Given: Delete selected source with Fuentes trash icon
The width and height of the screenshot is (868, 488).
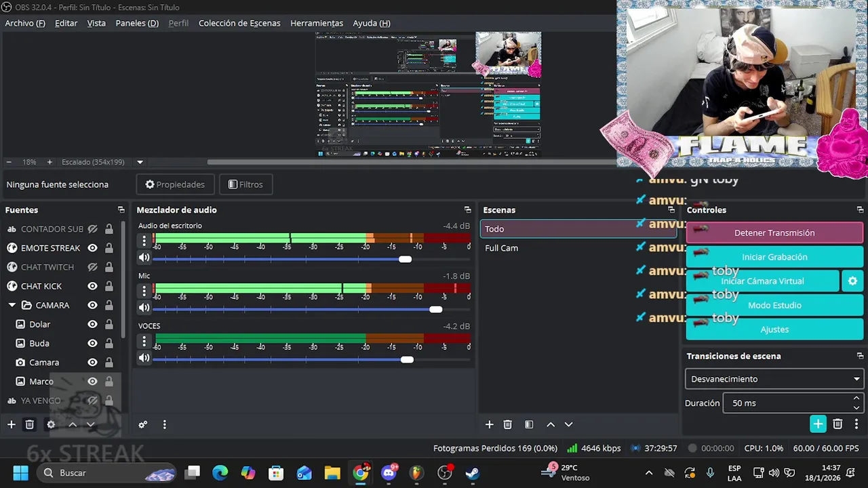Looking at the screenshot, I should pyautogui.click(x=30, y=424).
